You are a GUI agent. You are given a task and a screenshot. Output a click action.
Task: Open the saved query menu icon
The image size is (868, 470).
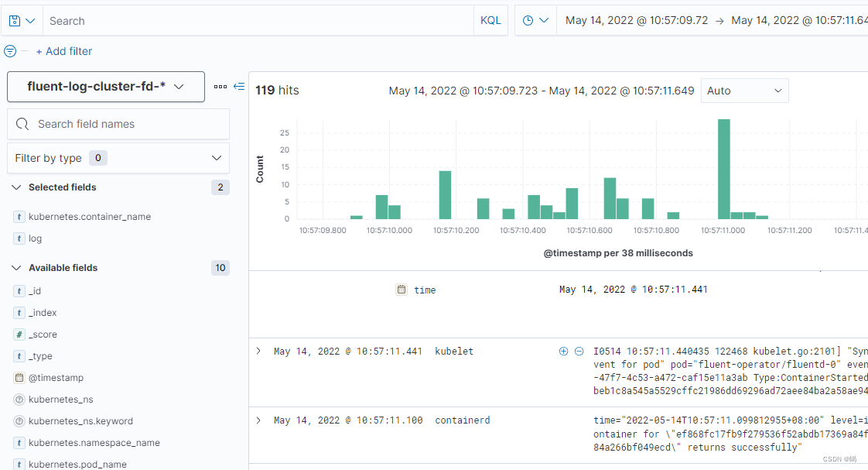(21, 21)
